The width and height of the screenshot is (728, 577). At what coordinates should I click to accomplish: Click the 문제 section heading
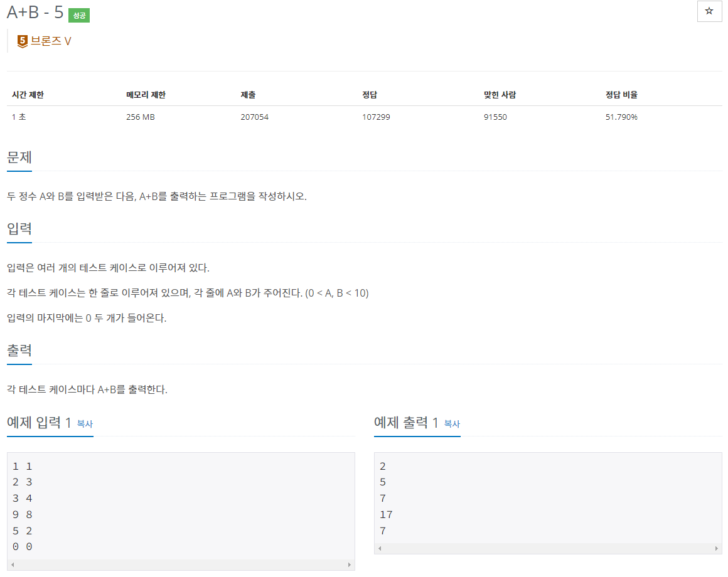19,157
